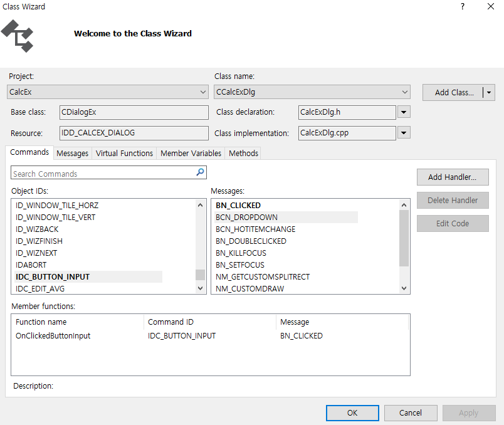Click the Add Handler button
The height and width of the screenshot is (425, 504).
[x=453, y=177]
